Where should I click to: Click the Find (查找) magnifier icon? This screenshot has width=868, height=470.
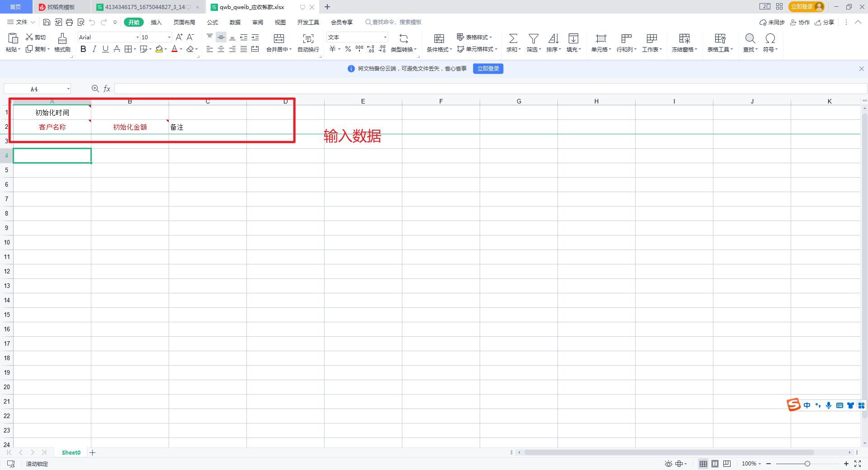(x=750, y=39)
